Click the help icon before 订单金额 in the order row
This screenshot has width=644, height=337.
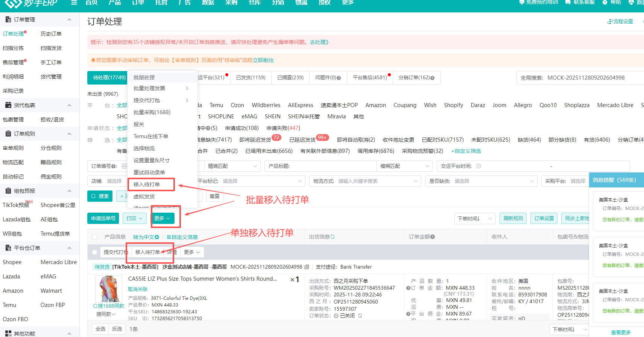pos(408,288)
